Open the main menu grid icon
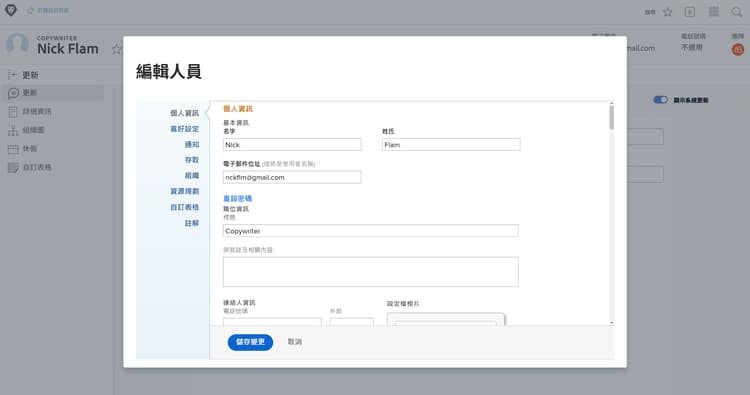The width and height of the screenshot is (750, 395). pos(714,11)
